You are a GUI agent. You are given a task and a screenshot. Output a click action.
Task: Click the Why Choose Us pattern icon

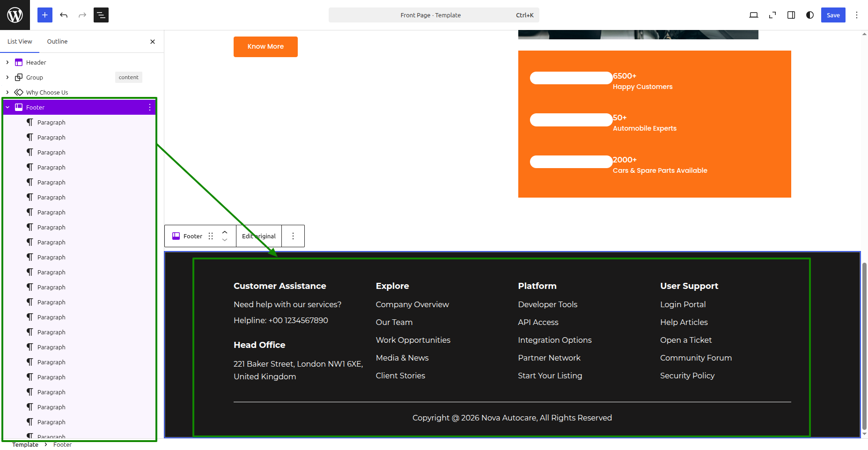pos(19,92)
